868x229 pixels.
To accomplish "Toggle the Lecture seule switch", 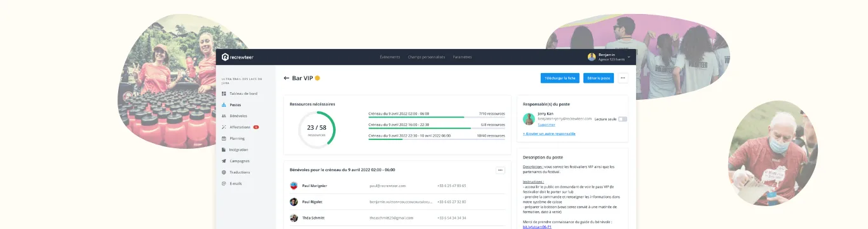I will pos(622,119).
